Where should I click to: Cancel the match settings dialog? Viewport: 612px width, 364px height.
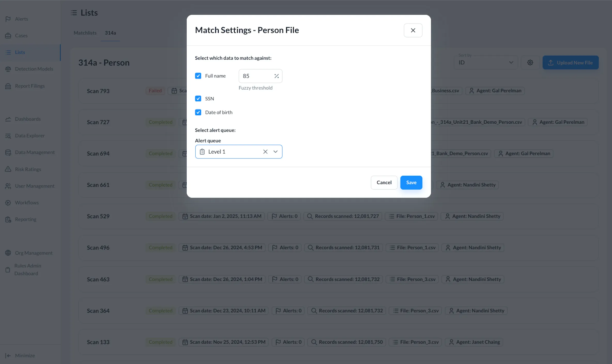point(384,183)
